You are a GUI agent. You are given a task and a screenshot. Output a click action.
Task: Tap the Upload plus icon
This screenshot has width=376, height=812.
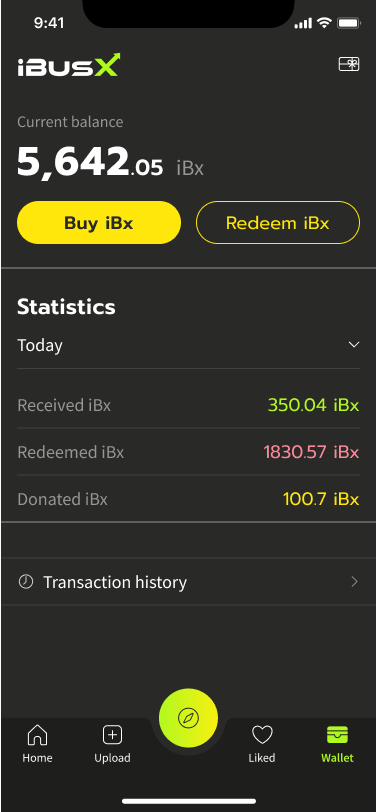pos(112,734)
